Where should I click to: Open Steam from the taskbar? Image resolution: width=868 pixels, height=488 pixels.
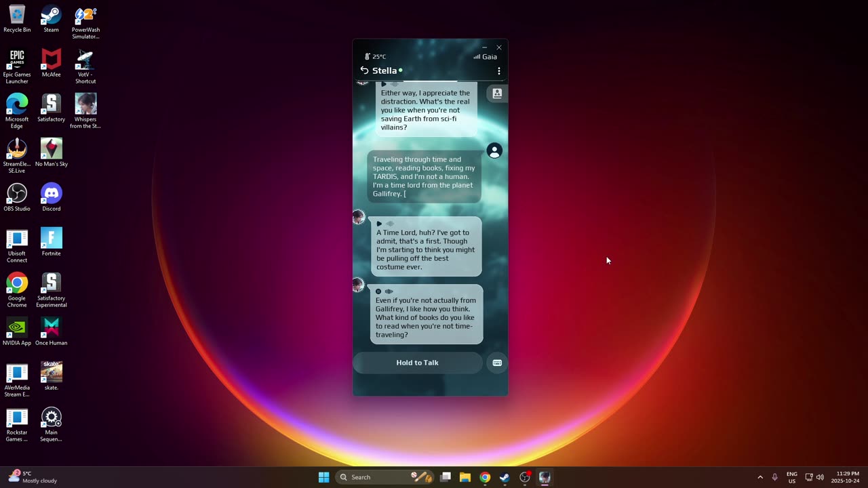tap(505, 477)
